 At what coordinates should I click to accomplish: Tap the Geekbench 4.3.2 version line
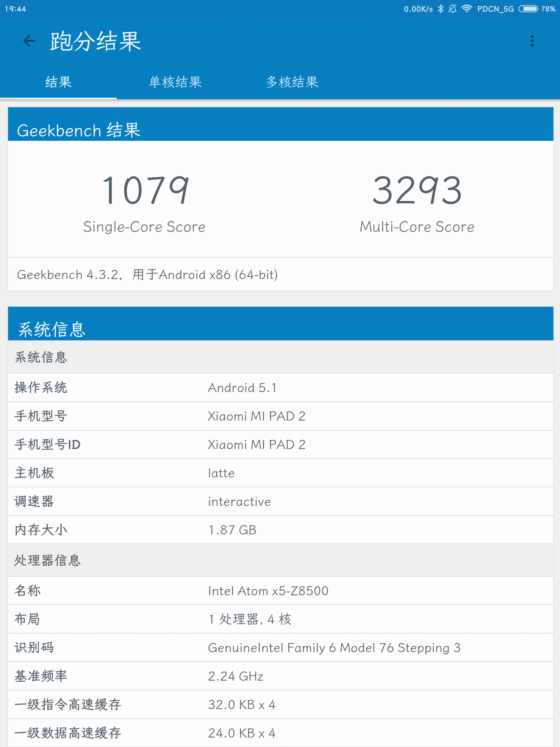click(147, 275)
